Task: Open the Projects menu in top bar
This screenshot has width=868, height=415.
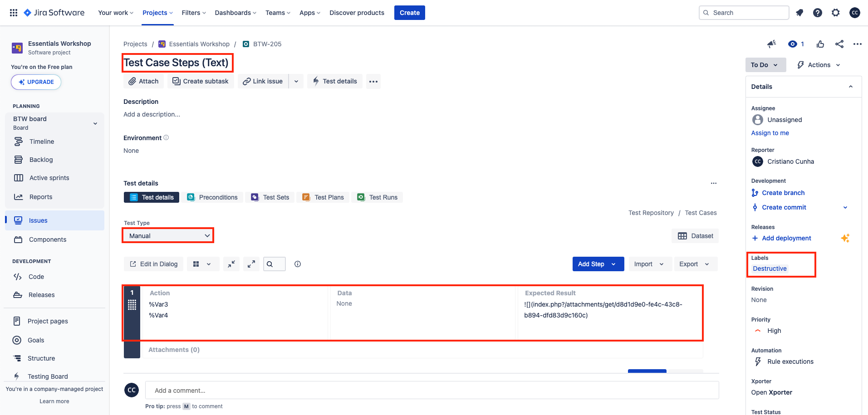Action: point(157,13)
